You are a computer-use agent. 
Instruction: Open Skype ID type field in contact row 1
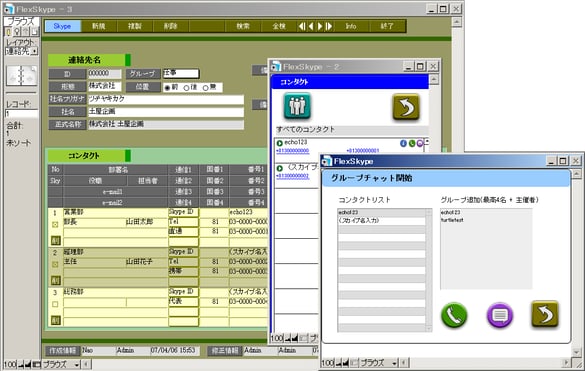tap(183, 212)
